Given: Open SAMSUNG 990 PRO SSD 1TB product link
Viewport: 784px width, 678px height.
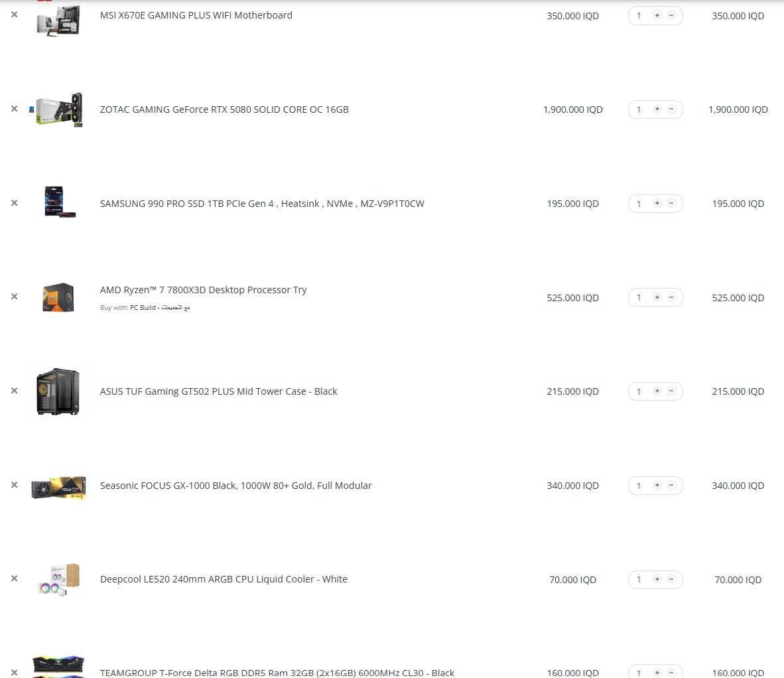Looking at the screenshot, I should (262, 204).
